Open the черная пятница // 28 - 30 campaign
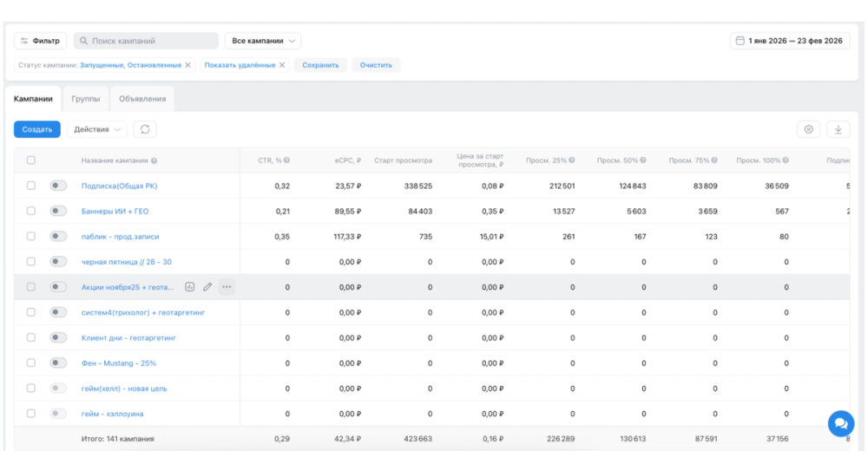The image size is (868, 451). click(126, 262)
